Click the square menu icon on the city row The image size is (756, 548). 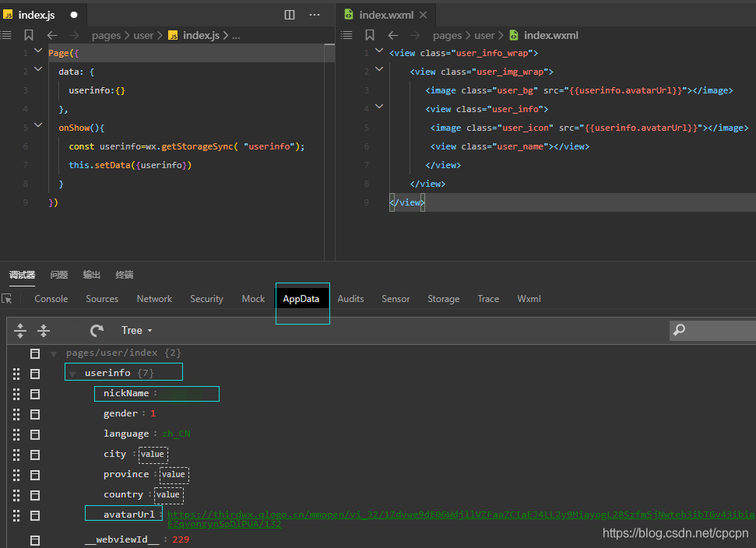(x=35, y=455)
